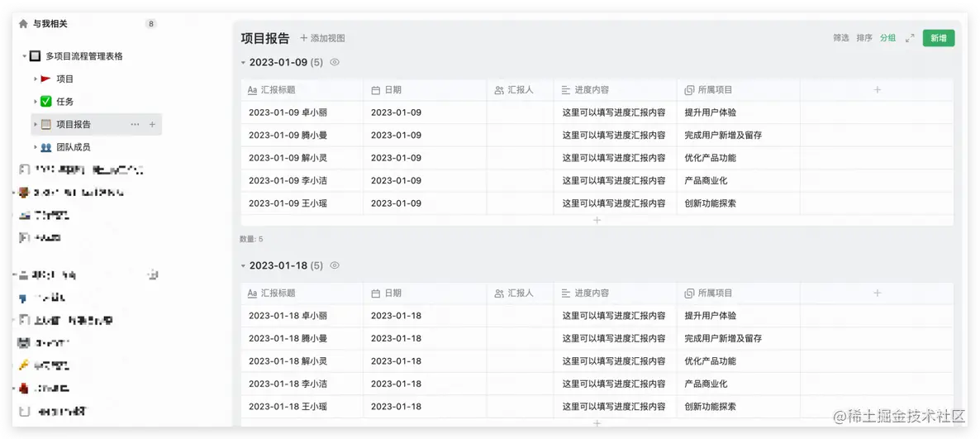The width and height of the screenshot is (980, 439).
Task: Click the plus icon next to 项目报告 in sidebar
Action: 152,125
